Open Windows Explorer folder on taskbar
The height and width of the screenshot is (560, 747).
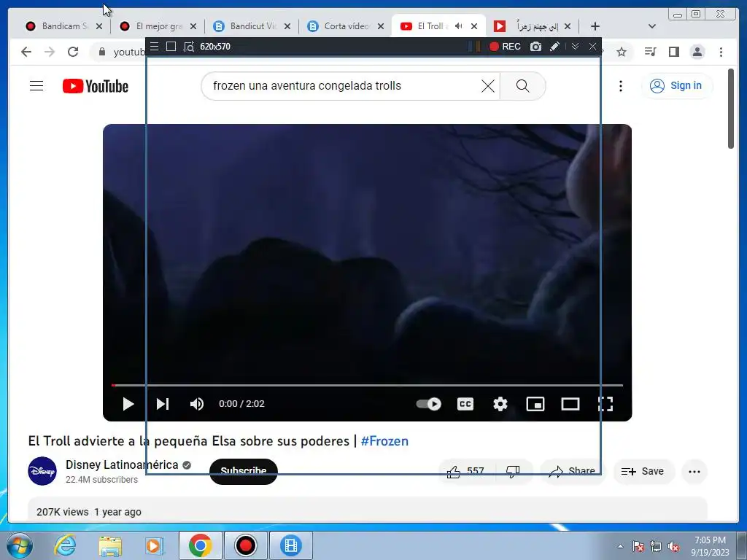pyautogui.click(x=110, y=545)
